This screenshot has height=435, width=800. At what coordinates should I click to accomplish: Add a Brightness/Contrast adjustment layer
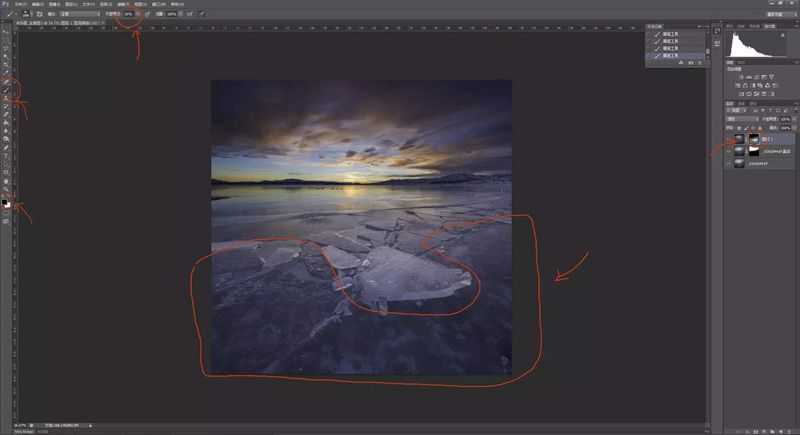[742, 76]
